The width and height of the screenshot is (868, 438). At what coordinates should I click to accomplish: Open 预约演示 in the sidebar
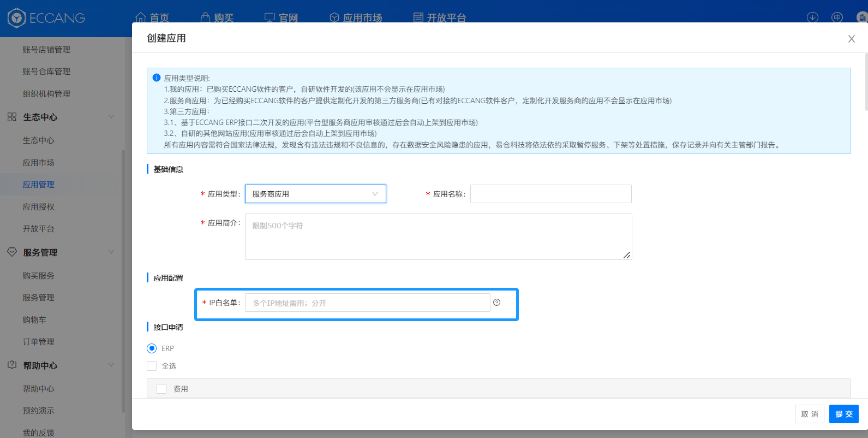(x=38, y=411)
